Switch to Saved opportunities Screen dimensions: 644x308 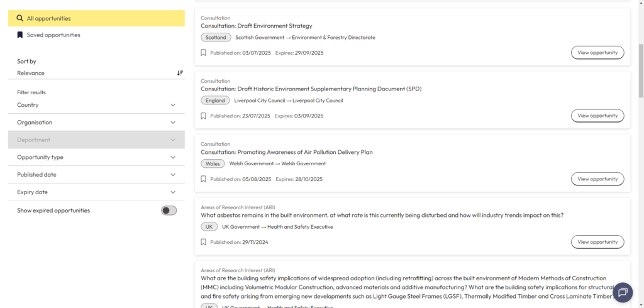click(53, 35)
